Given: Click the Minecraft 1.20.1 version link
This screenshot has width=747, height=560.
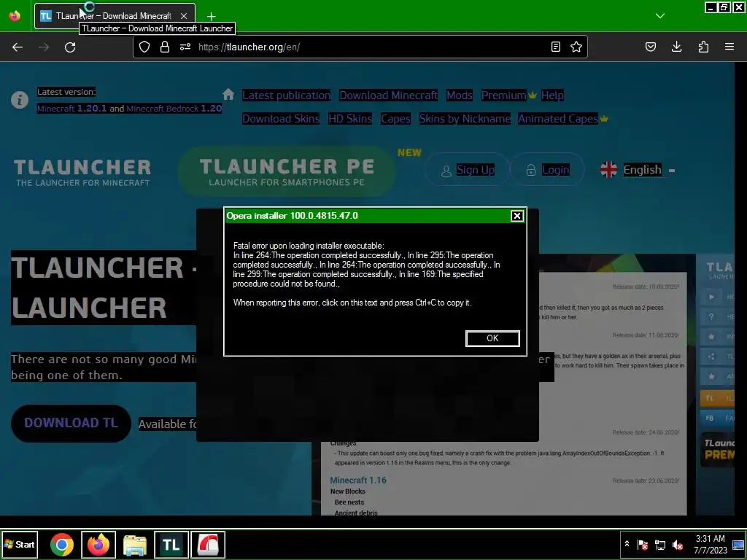Looking at the screenshot, I should coord(71,109).
